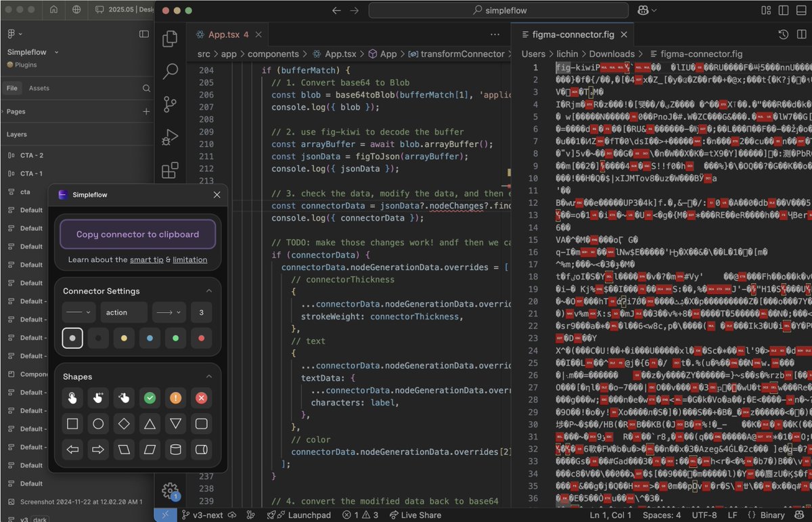812x522 pixels.
Task: Open the arrow end style dropdown
Action: pyautogui.click(x=168, y=312)
